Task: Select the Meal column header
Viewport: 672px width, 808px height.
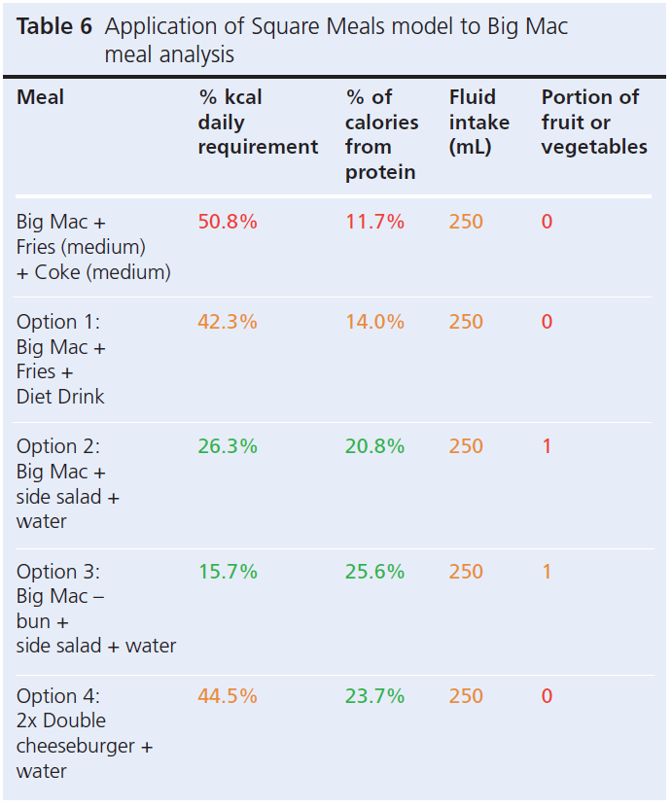Action: click(x=41, y=97)
